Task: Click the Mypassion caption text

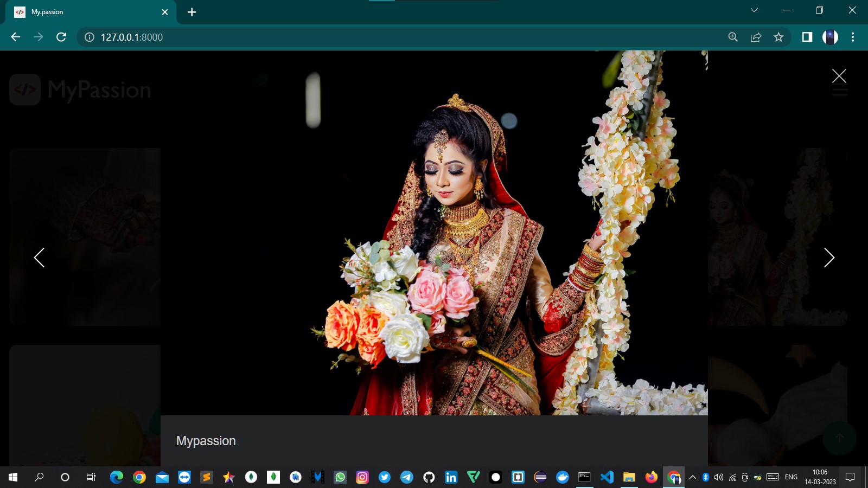Action: click(206, 441)
